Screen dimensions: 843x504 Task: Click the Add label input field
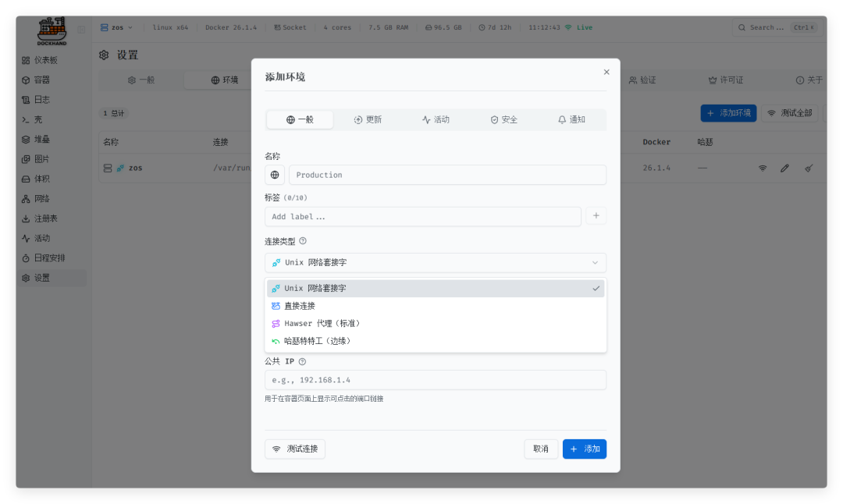coord(422,217)
